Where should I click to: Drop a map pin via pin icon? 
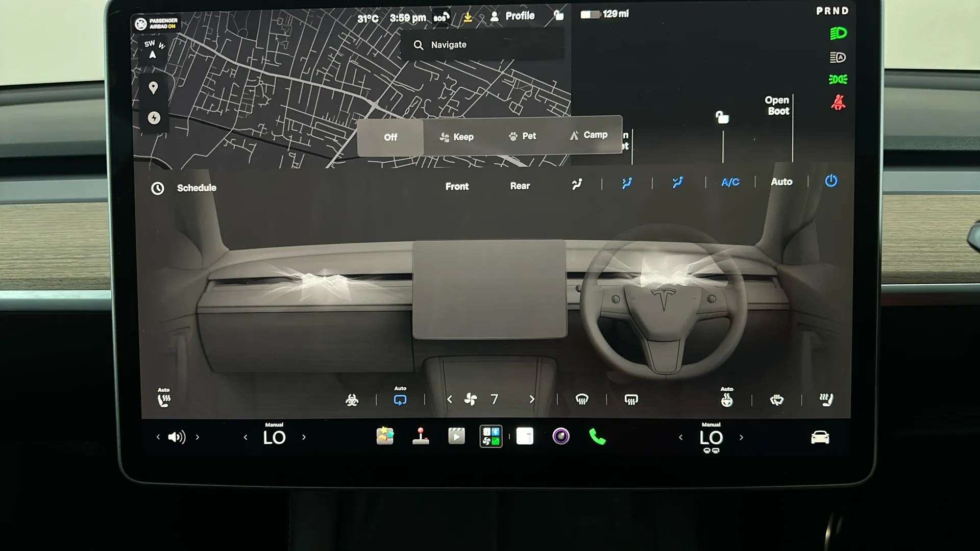click(153, 88)
